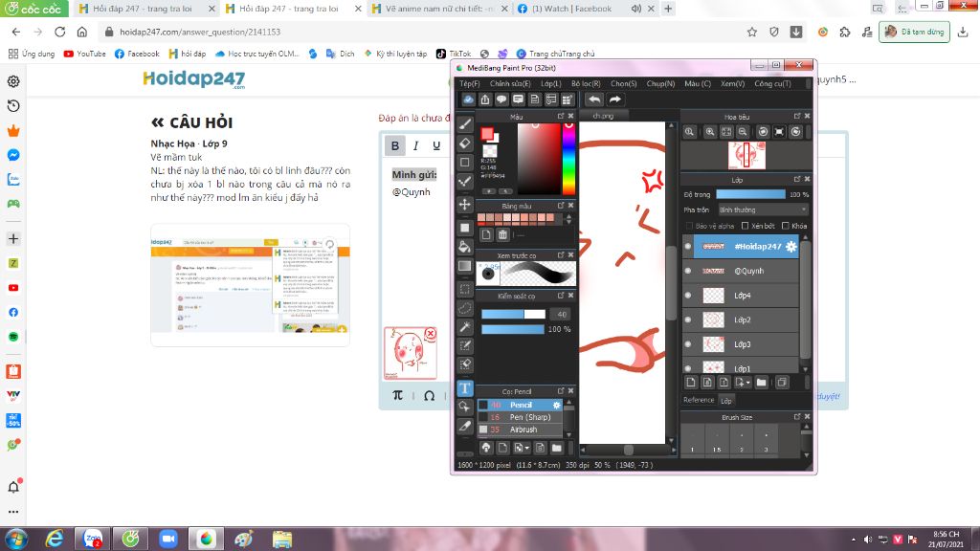The height and width of the screenshot is (551, 980).
Task: Tick the Bảo vệ alpha checkbox
Action: [x=689, y=226]
